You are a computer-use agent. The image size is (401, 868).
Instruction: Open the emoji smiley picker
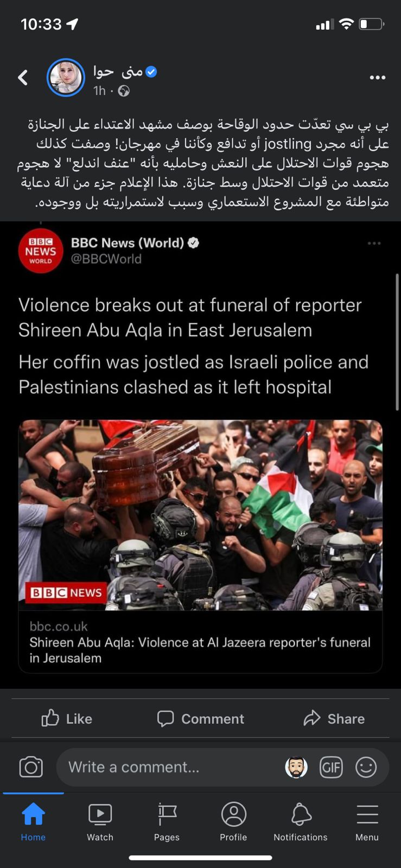click(x=366, y=767)
